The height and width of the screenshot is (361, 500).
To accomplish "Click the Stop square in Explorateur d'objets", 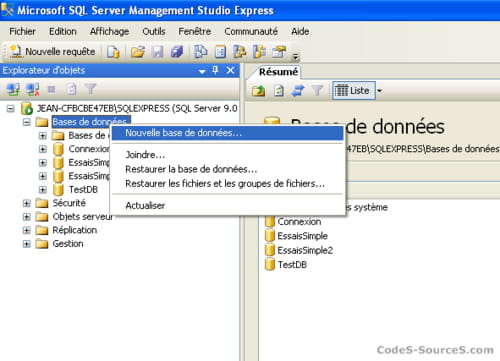I will point(51,89).
